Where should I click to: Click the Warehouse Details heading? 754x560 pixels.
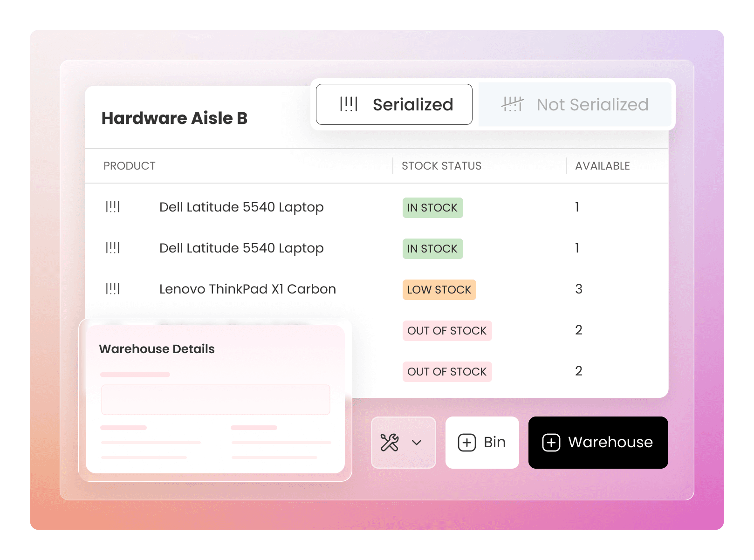pos(157,349)
